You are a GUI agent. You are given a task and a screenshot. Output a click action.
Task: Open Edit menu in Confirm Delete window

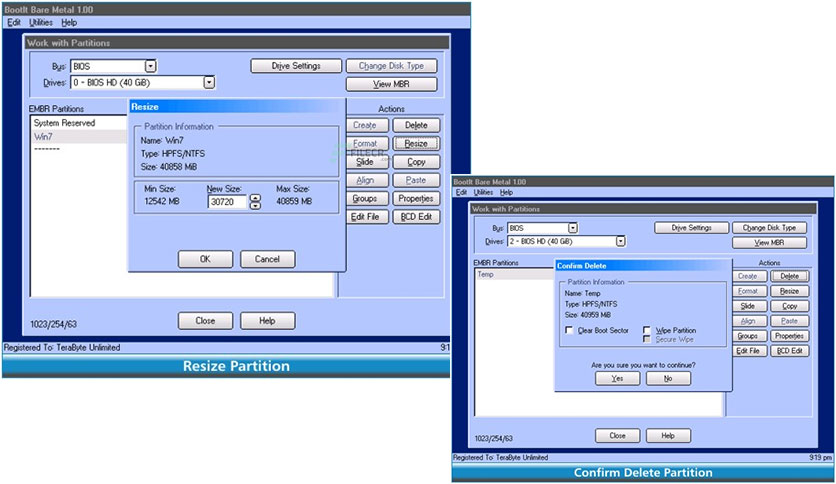pos(461,192)
